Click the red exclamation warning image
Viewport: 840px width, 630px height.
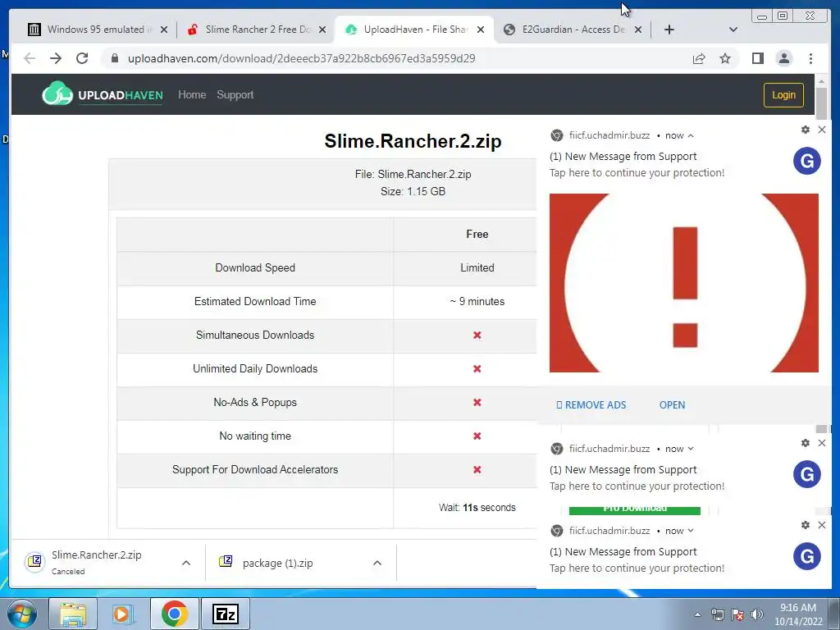click(x=683, y=283)
